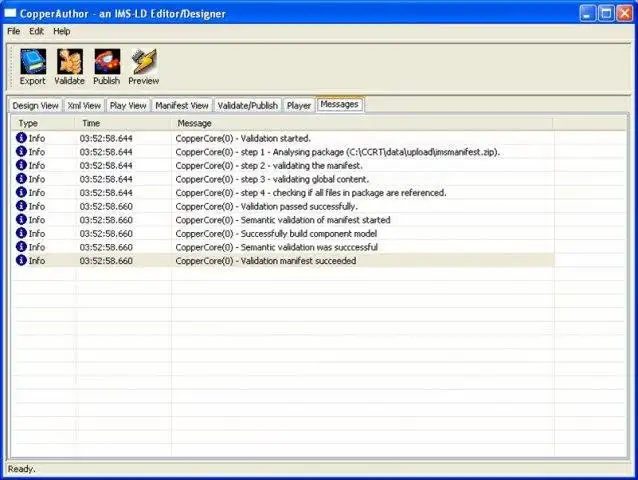This screenshot has height=480, width=638.
Task: Open the File menu
Action: (x=13, y=31)
